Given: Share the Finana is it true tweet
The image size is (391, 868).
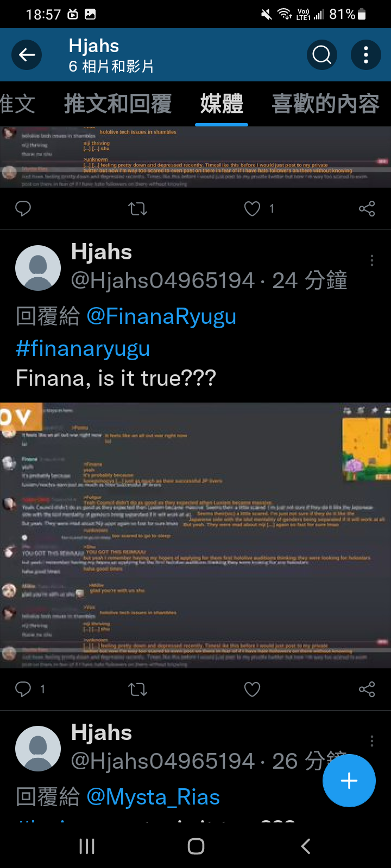Looking at the screenshot, I should [367, 689].
